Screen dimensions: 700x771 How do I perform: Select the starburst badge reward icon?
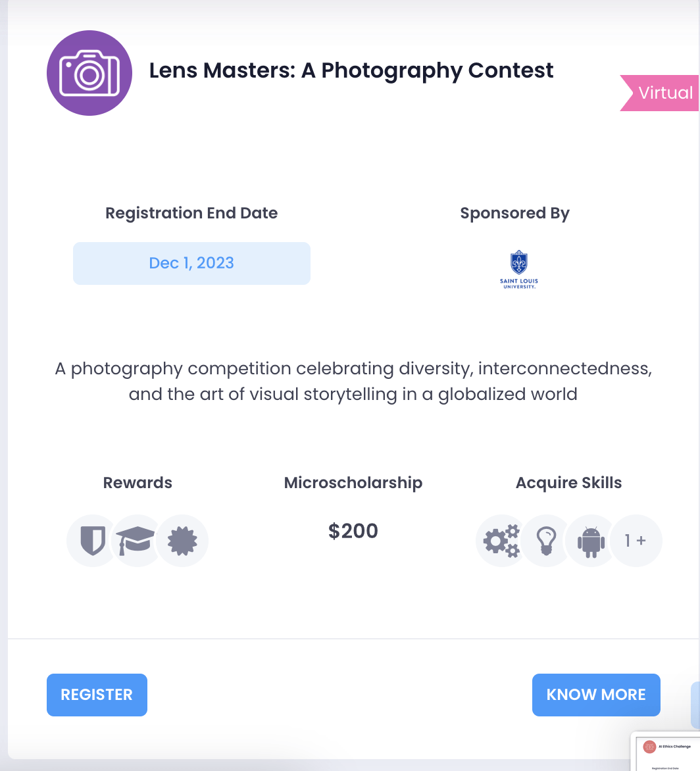pyautogui.click(x=182, y=540)
